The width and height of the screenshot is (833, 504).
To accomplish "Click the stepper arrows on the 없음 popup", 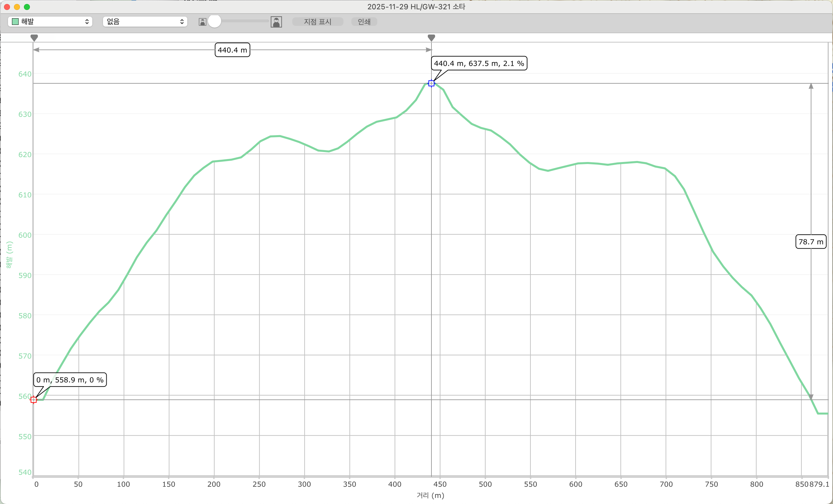I will click(182, 22).
